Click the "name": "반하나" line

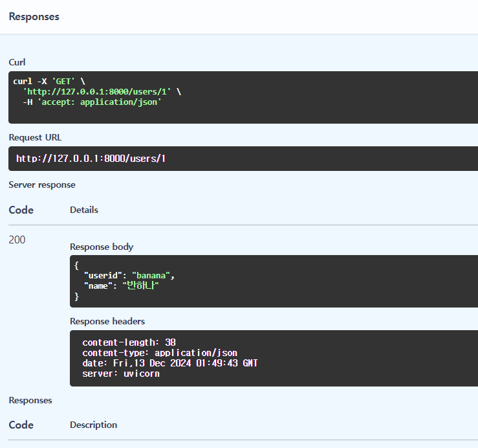click(x=122, y=286)
